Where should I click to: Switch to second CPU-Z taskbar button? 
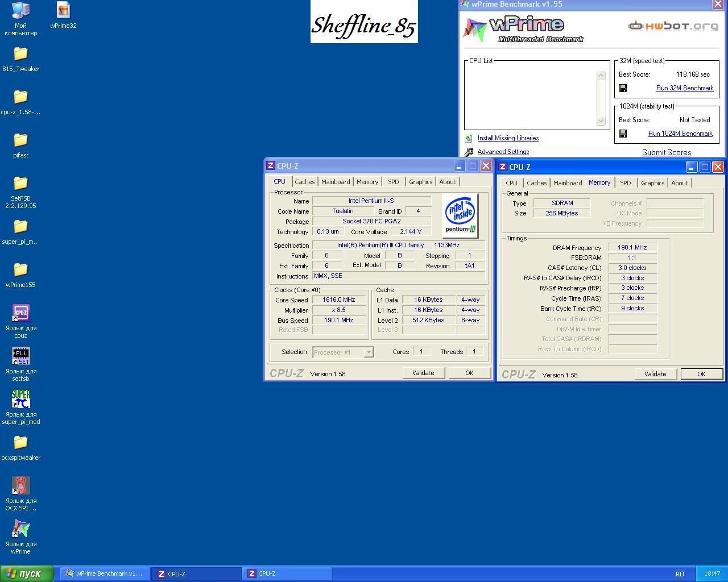tap(287, 573)
